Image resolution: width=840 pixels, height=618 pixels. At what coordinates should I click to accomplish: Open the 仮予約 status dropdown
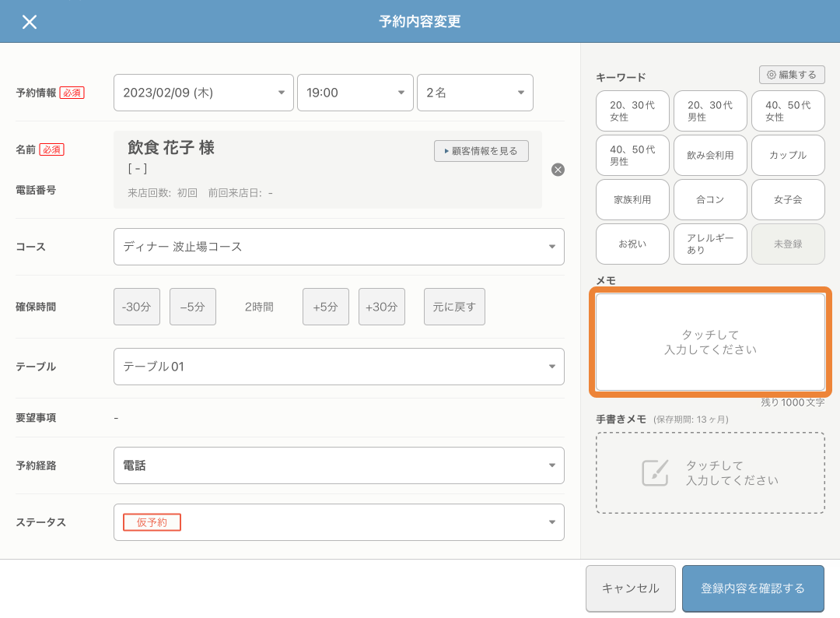338,521
